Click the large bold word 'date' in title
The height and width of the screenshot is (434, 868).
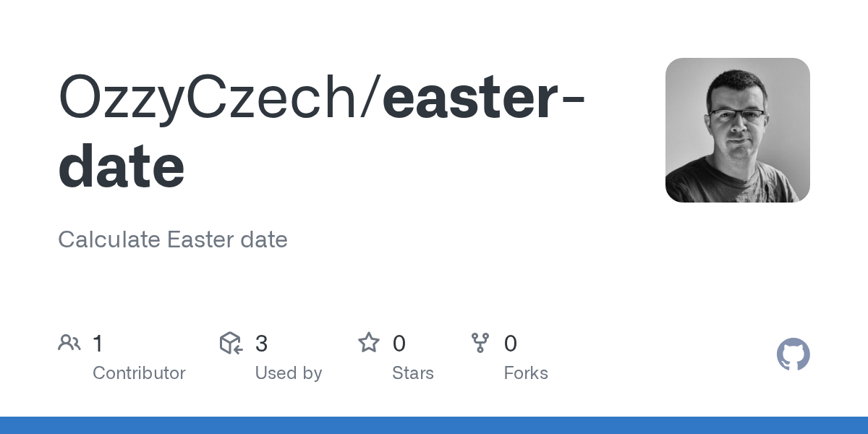(122, 165)
